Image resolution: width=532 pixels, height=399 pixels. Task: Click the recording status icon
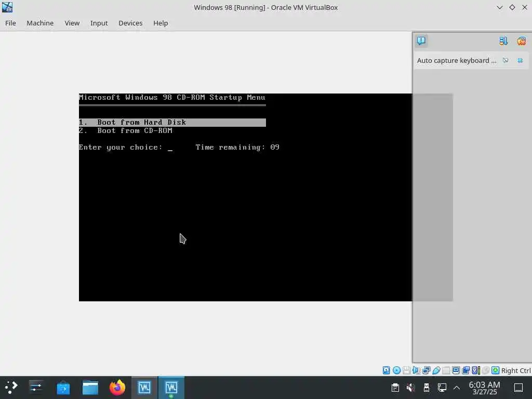[x=466, y=370]
